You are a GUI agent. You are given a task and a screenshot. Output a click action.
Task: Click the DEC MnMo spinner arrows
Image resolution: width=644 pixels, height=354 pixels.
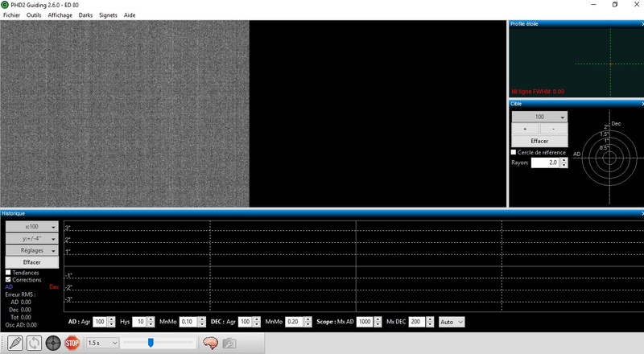(308, 322)
